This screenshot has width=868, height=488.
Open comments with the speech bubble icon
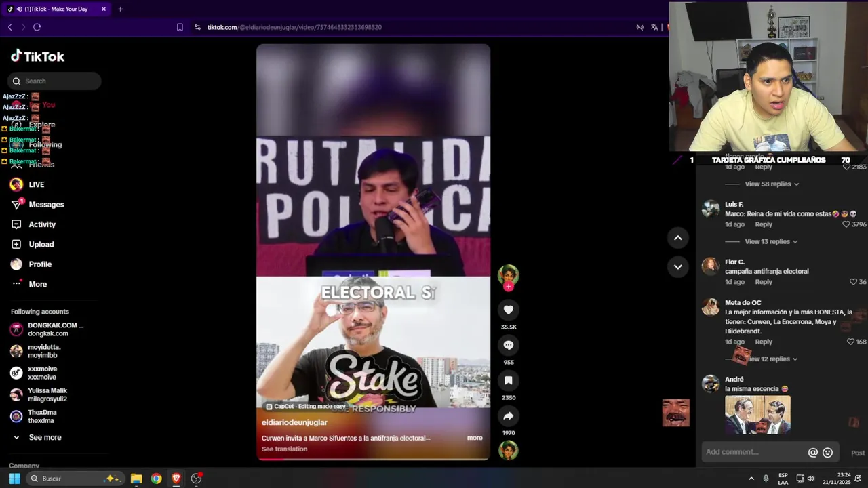click(x=508, y=345)
